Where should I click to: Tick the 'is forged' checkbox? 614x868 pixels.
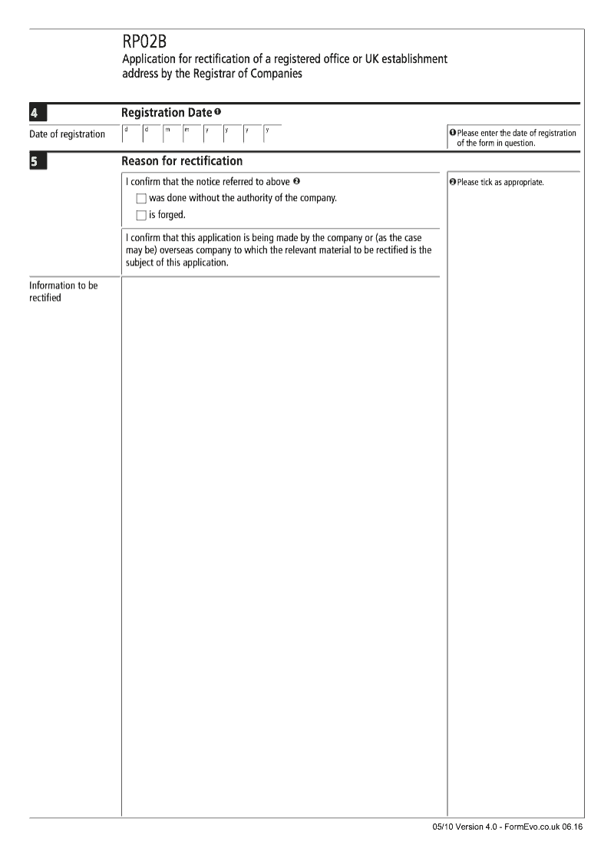coord(141,216)
